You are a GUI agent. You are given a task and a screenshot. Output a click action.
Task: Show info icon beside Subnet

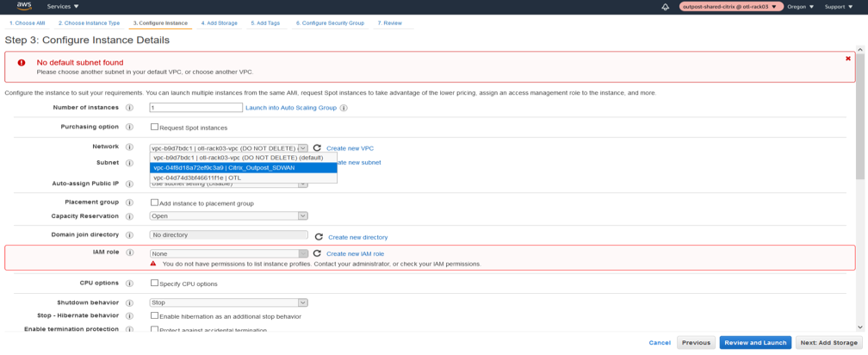point(129,163)
